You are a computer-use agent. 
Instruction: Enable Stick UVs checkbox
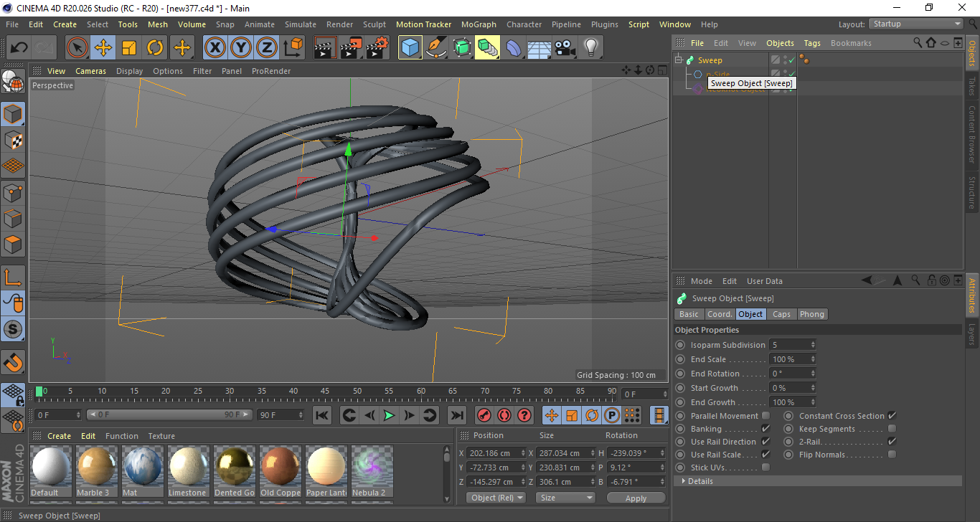765,468
